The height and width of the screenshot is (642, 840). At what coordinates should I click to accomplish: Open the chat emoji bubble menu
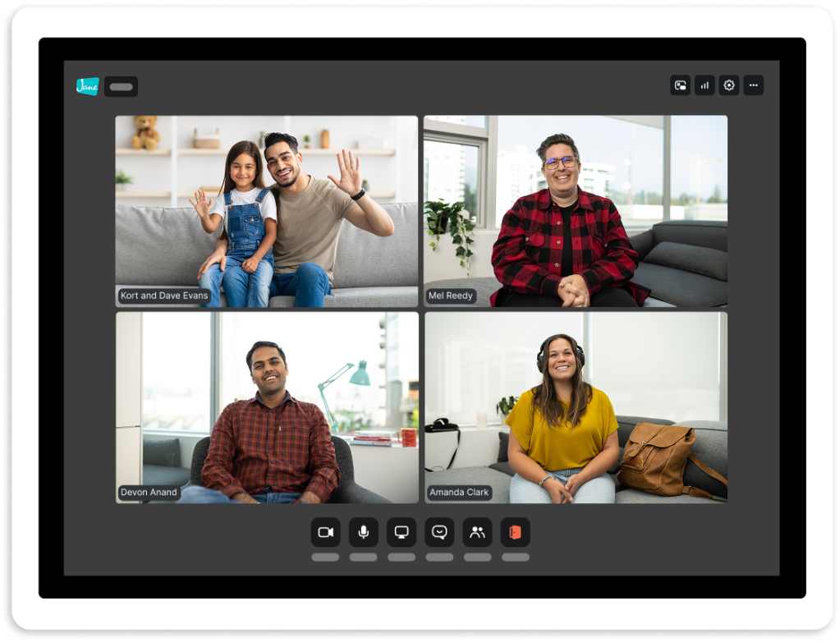click(x=439, y=532)
